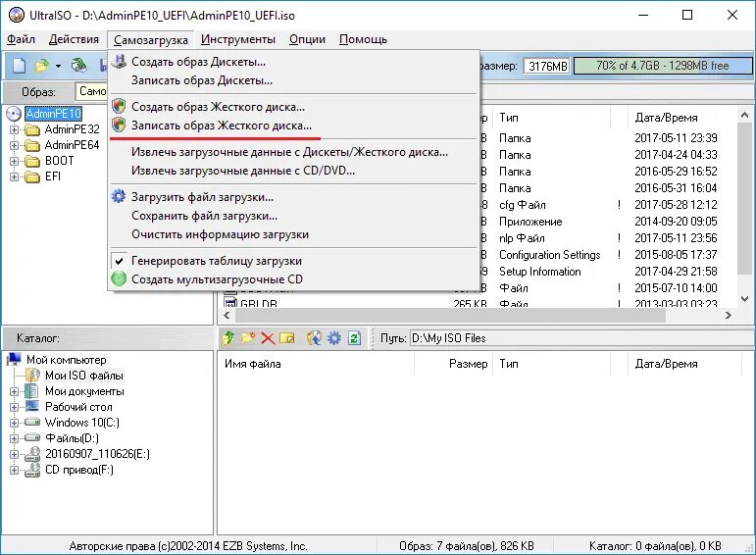Choose Извлечь загрузочные данные с CD/DVD
Viewport: 756px width, 555px height.
[294, 171]
